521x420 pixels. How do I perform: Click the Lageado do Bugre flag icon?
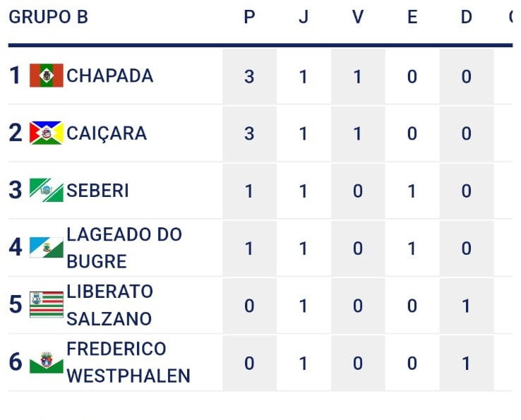coord(47,248)
